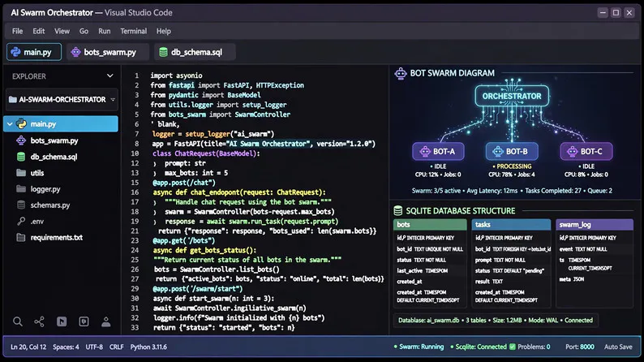Open the Run and Debug icon

(x=62, y=321)
